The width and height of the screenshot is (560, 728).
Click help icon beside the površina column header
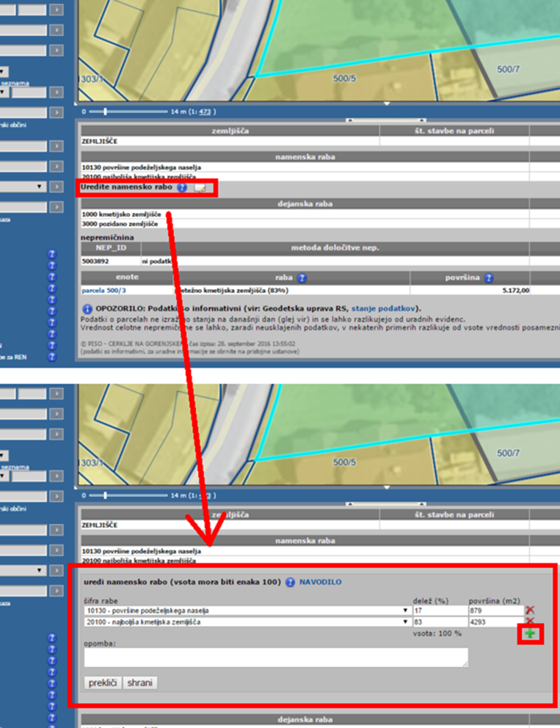pos(489,278)
